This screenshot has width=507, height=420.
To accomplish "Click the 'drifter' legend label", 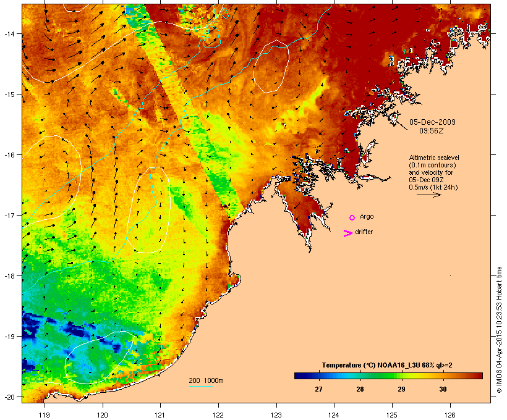I will pos(364,232).
